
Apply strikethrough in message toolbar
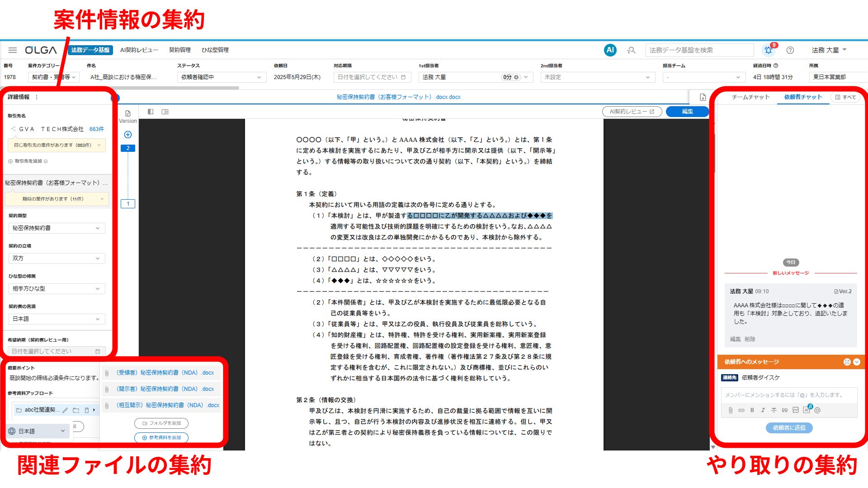click(774, 410)
